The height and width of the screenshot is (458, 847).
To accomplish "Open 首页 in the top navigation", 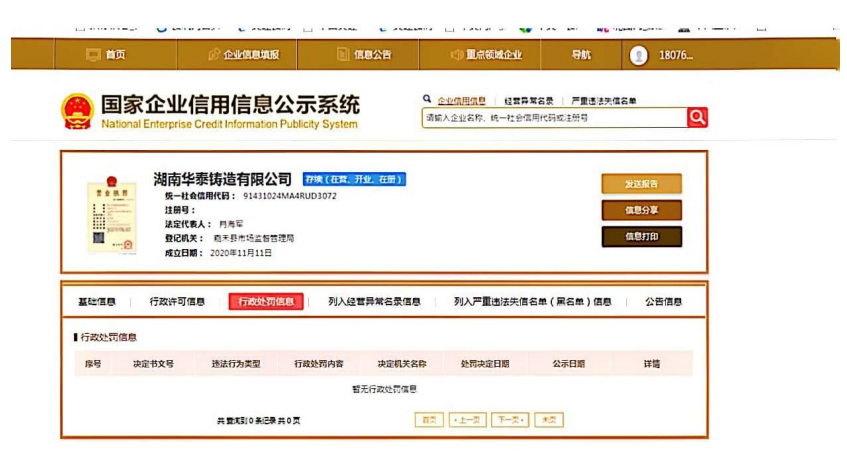I will pyautogui.click(x=115, y=55).
